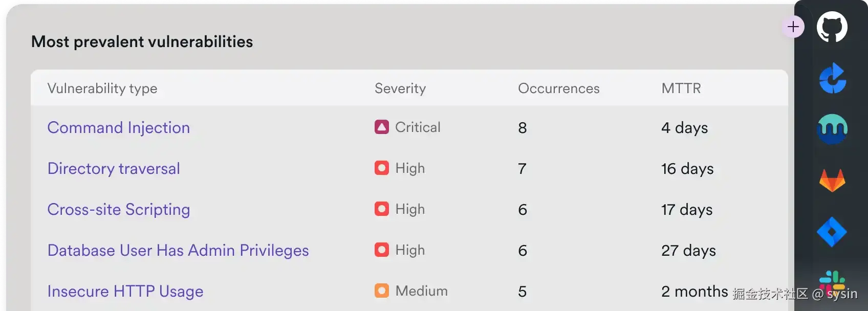Click the purple plus add button

(x=793, y=27)
